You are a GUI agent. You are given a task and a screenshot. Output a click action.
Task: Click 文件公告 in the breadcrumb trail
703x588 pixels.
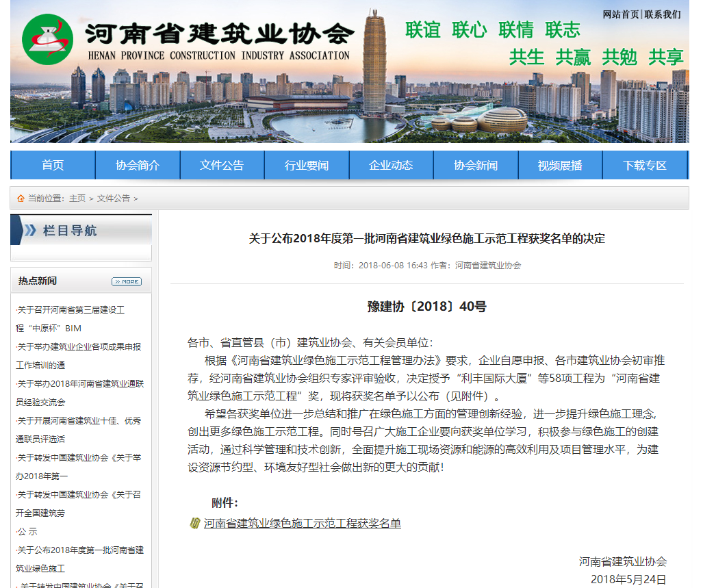(113, 199)
